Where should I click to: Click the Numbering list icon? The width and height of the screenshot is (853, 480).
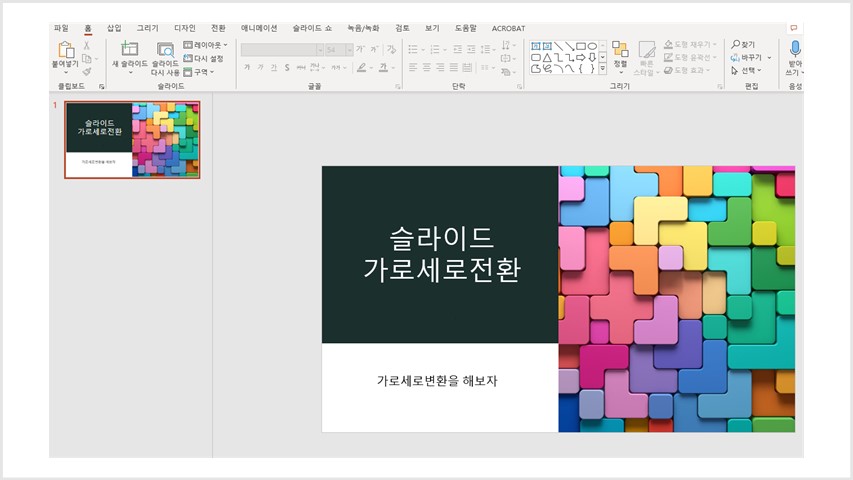435,50
